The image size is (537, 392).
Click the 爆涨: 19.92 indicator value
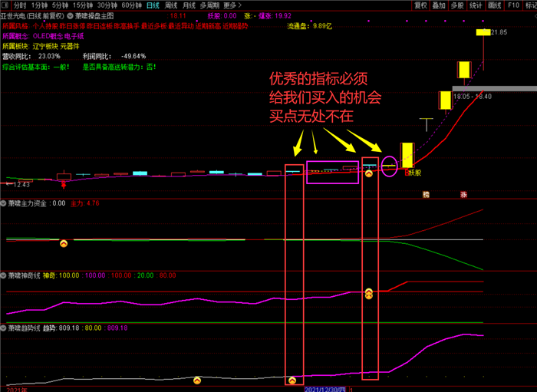[x=275, y=16]
